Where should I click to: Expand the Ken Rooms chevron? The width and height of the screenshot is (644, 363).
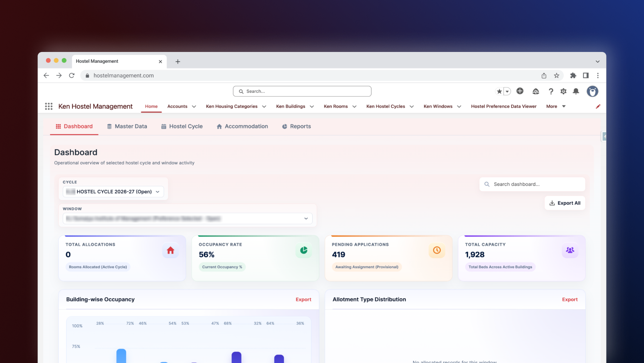pyautogui.click(x=354, y=107)
